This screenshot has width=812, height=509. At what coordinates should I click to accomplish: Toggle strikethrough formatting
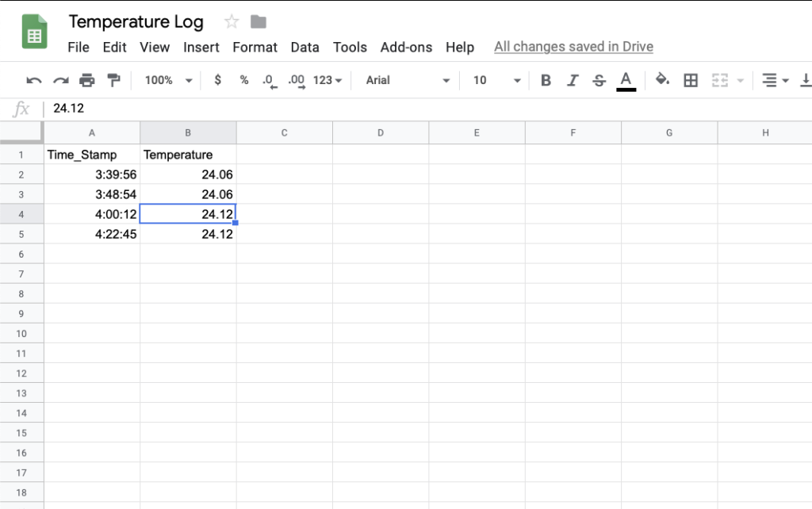pyautogui.click(x=599, y=80)
